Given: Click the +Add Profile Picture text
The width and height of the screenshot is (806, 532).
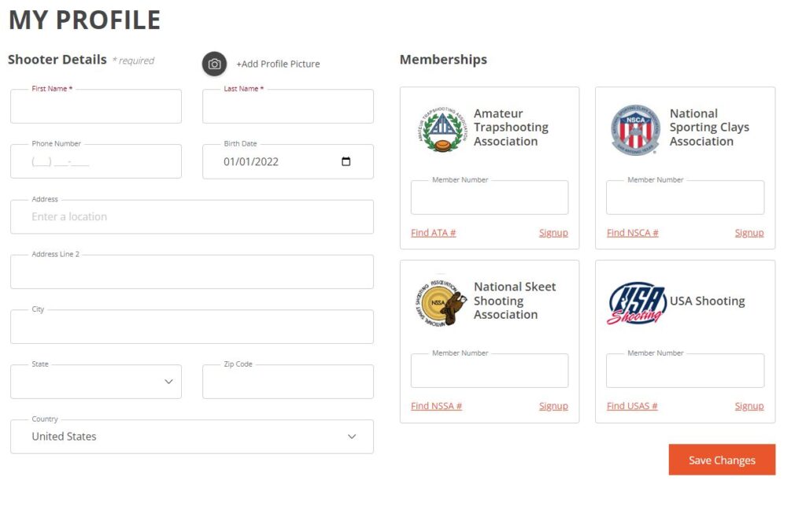Looking at the screenshot, I should (278, 64).
